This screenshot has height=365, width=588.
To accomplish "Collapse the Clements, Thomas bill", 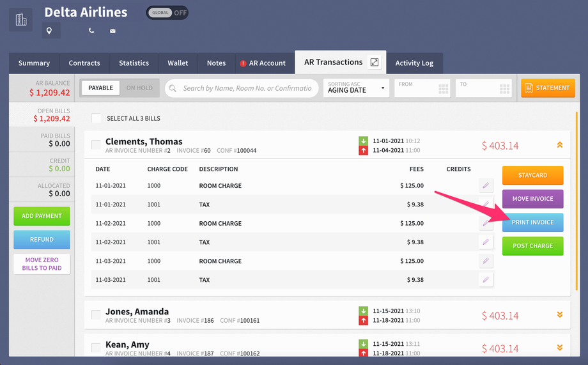I will pyautogui.click(x=560, y=145).
